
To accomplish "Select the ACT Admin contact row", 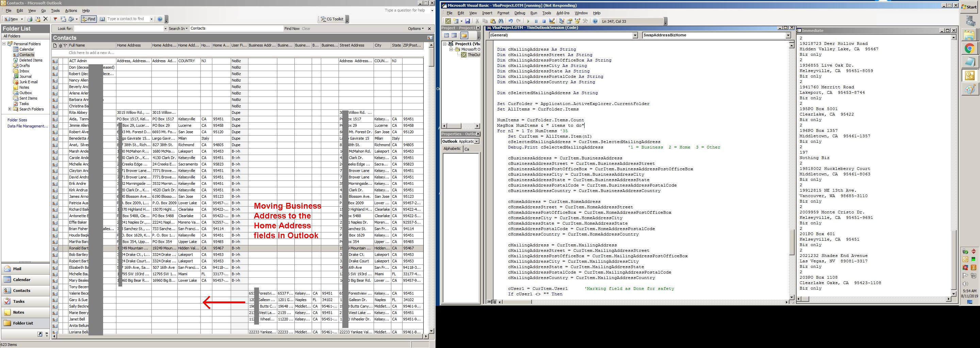I will (x=238, y=61).
